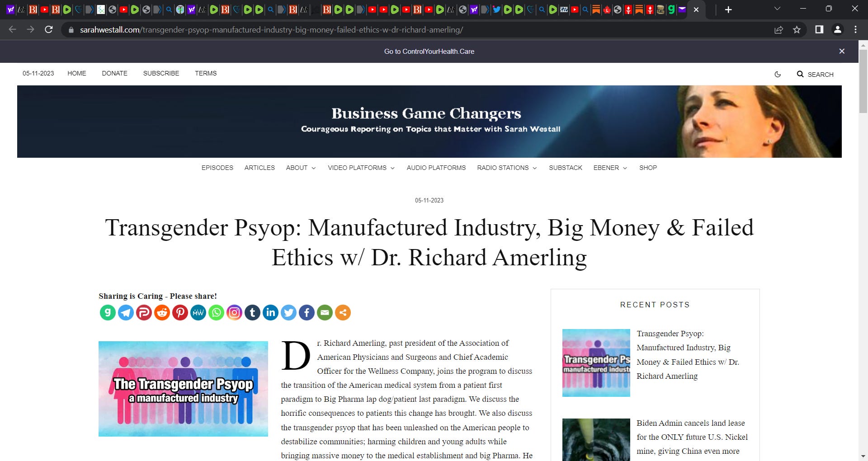Share the article via WhatsApp icon

(x=216, y=312)
